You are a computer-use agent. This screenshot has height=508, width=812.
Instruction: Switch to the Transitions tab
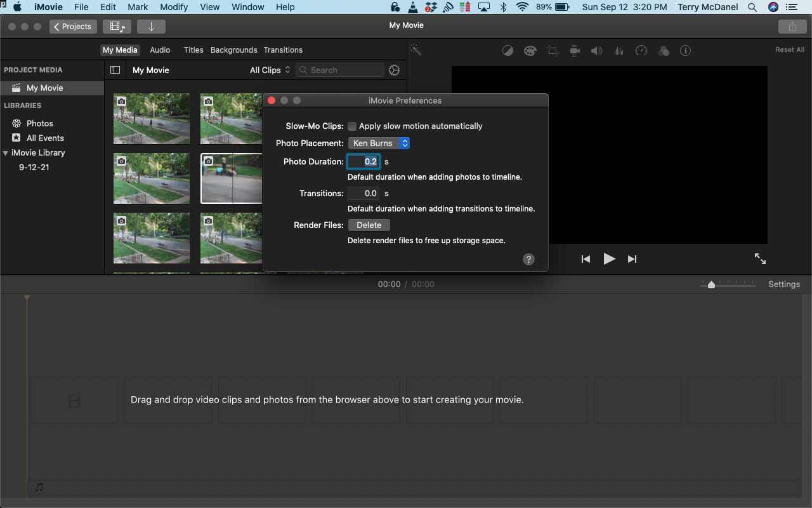(283, 50)
